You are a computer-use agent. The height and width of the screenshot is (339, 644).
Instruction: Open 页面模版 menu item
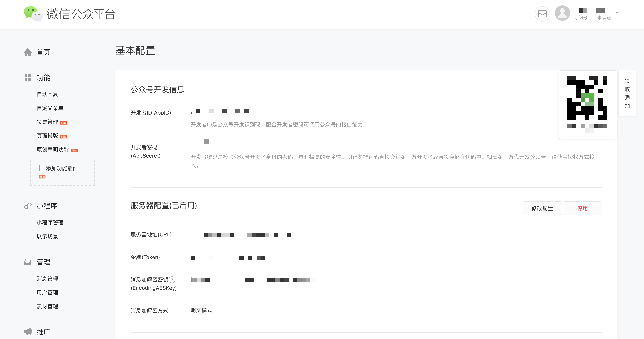[x=47, y=136]
